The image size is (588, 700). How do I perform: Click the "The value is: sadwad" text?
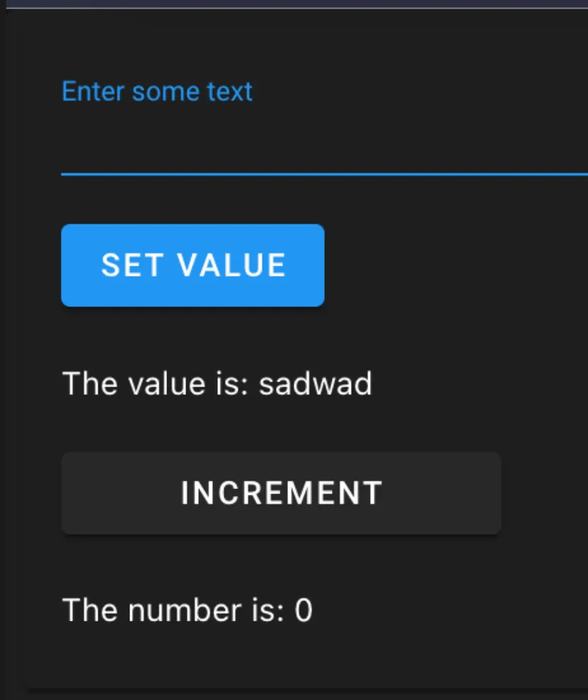217,384
